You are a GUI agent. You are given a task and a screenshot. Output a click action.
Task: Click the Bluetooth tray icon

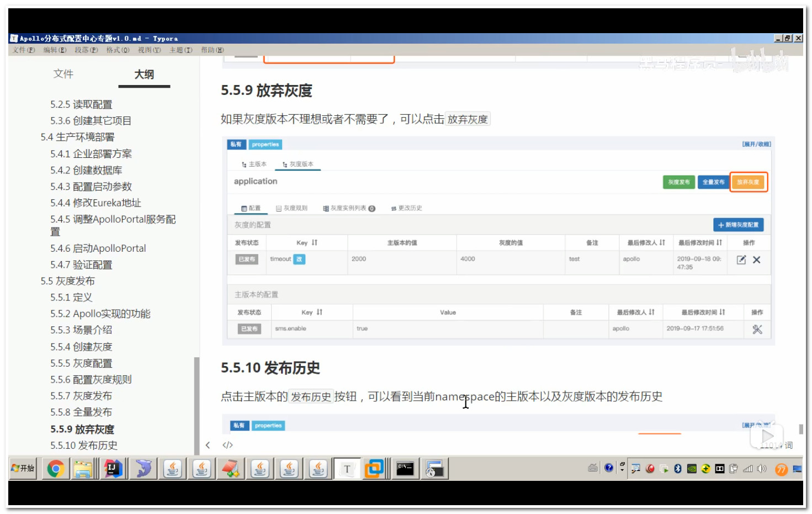point(678,469)
